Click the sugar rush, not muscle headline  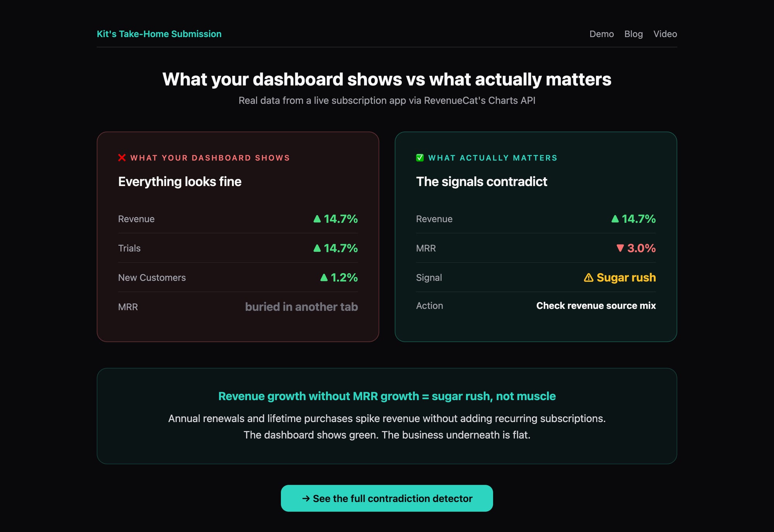pyautogui.click(x=387, y=396)
